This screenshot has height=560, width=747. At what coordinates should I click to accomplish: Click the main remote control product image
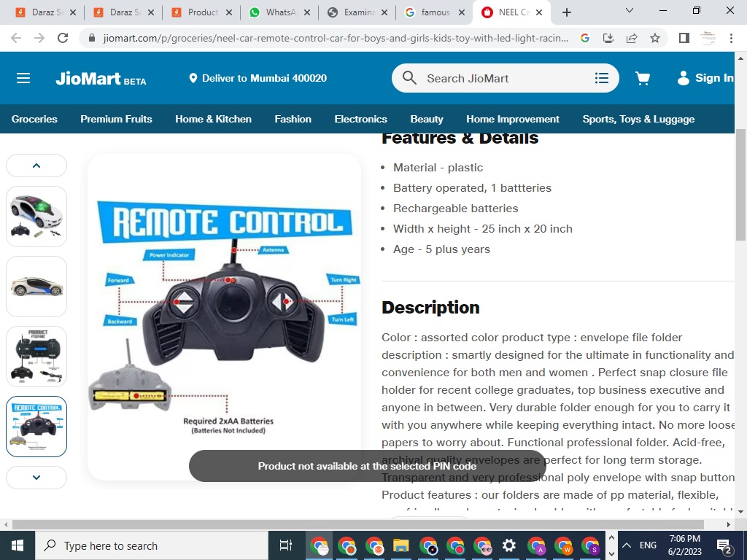[x=225, y=316]
